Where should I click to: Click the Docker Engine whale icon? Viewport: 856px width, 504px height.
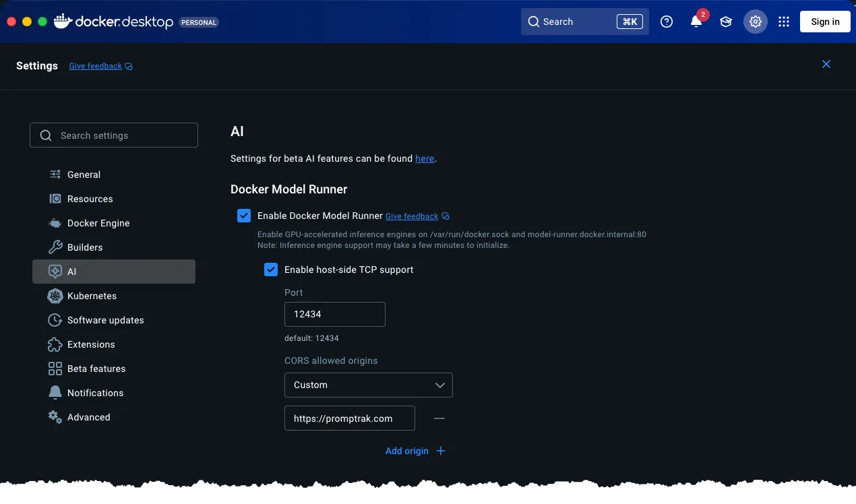[x=55, y=223]
